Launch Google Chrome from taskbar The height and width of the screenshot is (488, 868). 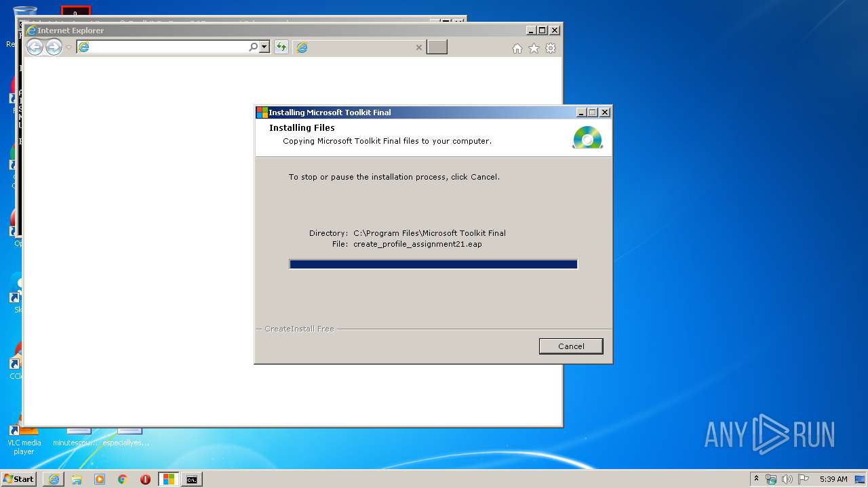tap(123, 479)
